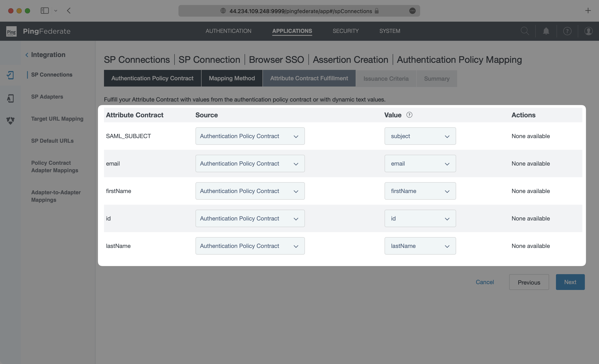The width and height of the screenshot is (599, 364).
Task: Toggle the browser sidebar icon
Action: (x=45, y=10)
